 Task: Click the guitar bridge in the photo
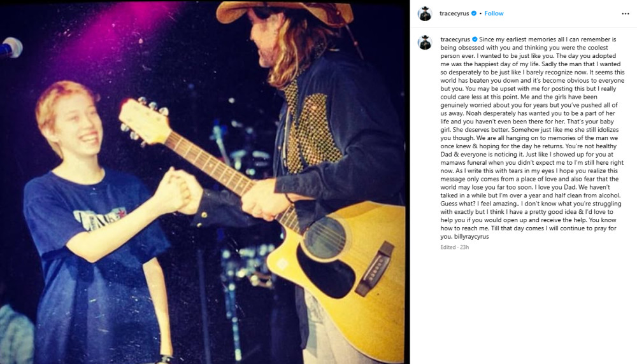[x=375, y=269]
